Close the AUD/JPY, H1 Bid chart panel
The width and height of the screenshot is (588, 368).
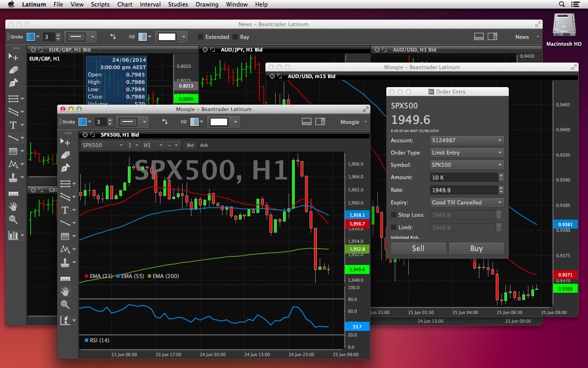pyautogui.click(x=205, y=49)
